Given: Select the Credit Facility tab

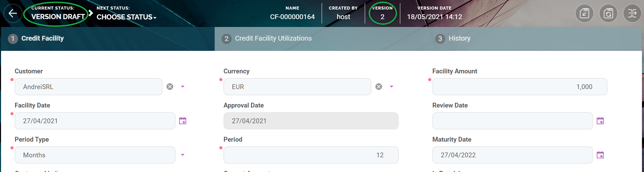Looking at the screenshot, I should tap(42, 39).
